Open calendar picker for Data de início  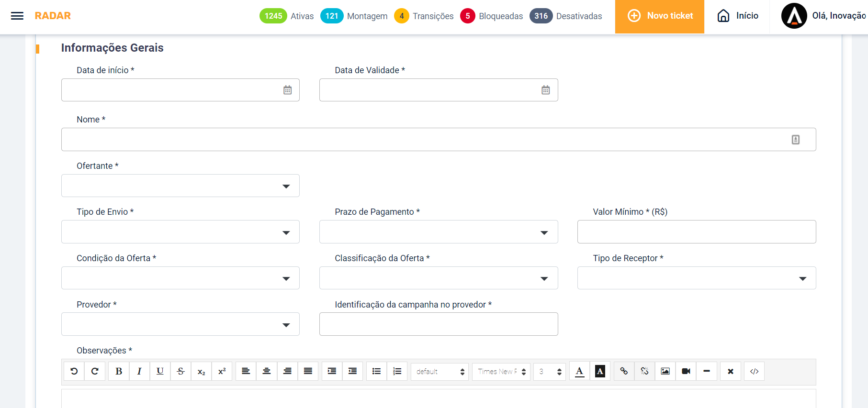pos(287,90)
